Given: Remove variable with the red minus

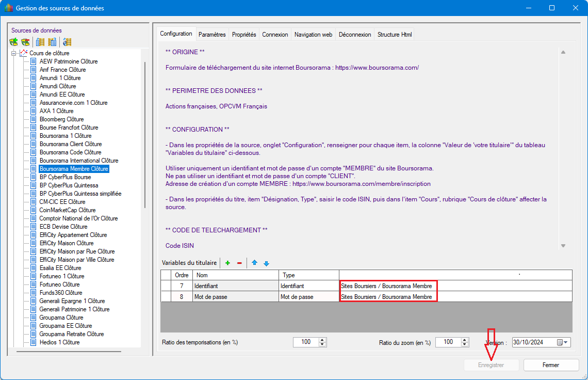Looking at the screenshot, I should point(239,263).
